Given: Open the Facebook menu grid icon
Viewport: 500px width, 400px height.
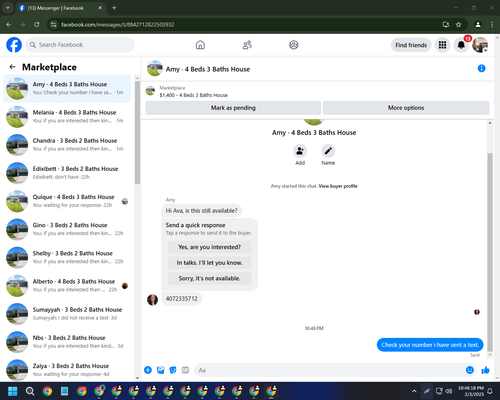Looking at the screenshot, I should (442, 45).
